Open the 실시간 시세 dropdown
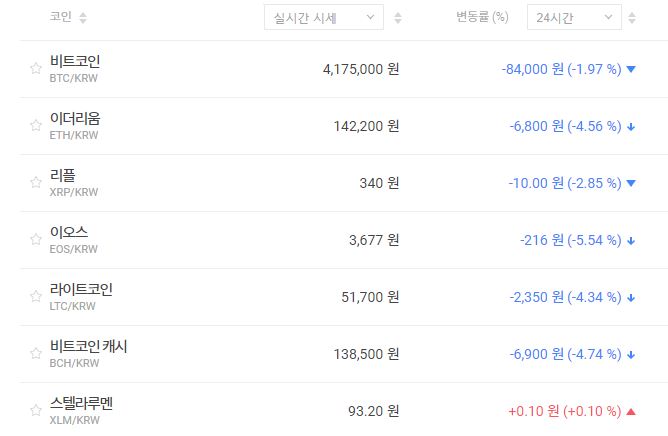 324,18
